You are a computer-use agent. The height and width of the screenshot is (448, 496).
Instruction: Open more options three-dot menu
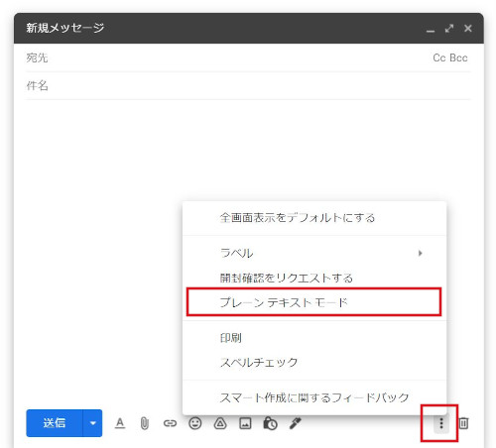441,423
